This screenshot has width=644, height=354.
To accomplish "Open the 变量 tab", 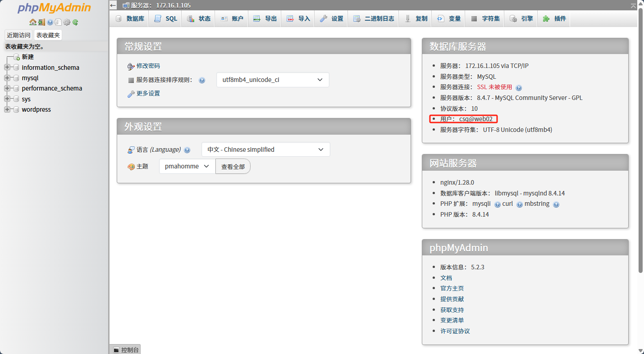I will 449,18.
